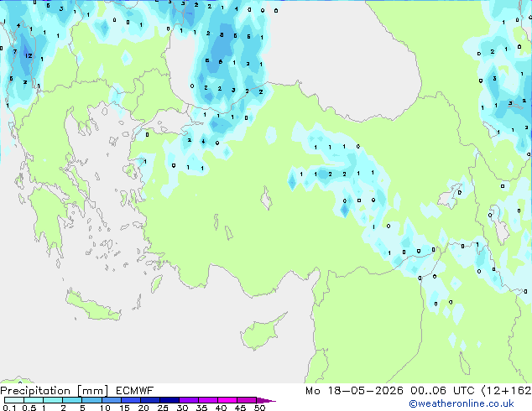Select the 10–15 mm legend swatch
This screenshot has height=411, width=532.
[111, 400]
